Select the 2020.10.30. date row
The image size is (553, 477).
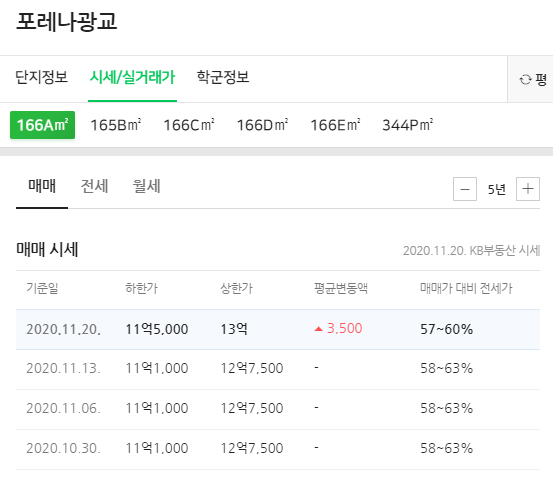point(278,450)
